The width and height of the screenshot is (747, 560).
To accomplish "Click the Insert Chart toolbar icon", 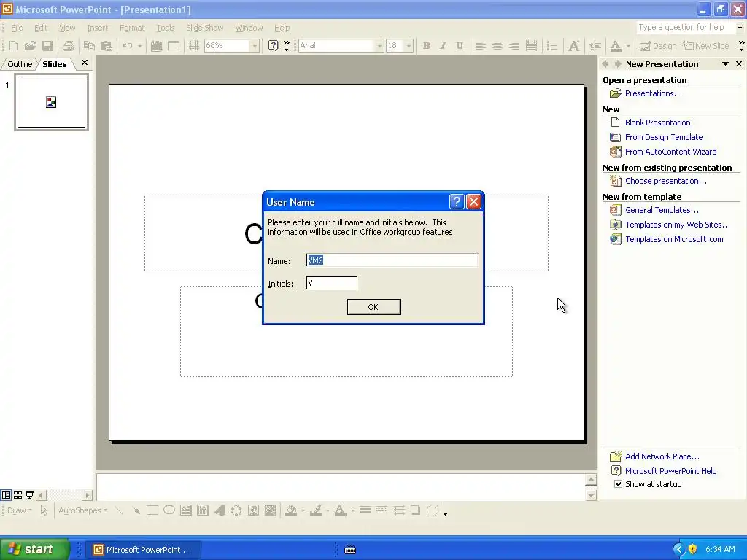I will point(156,46).
